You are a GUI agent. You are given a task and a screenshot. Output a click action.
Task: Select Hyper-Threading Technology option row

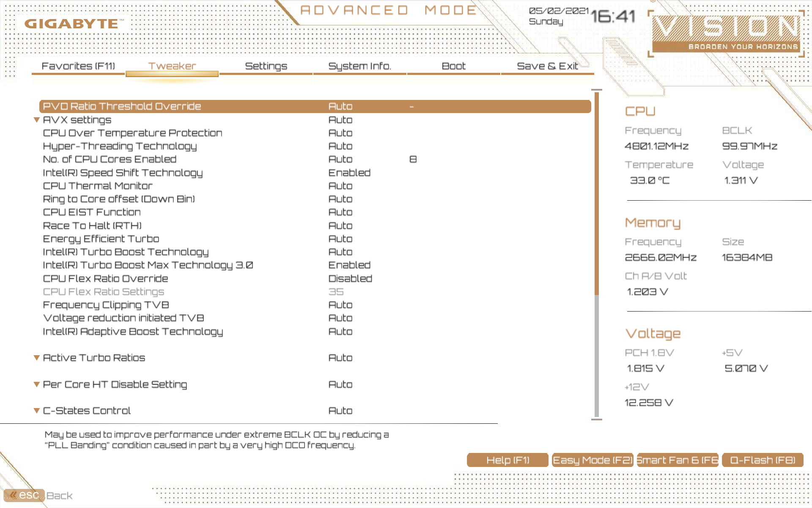(120, 146)
